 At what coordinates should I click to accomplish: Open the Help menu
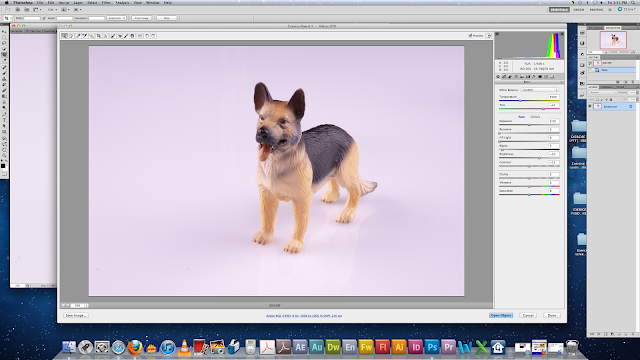point(167,2)
